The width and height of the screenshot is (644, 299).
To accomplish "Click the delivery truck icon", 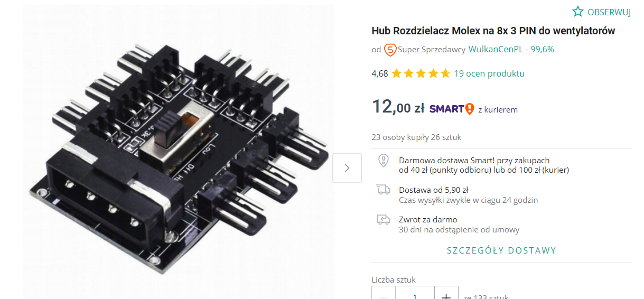I will click(x=384, y=190).
